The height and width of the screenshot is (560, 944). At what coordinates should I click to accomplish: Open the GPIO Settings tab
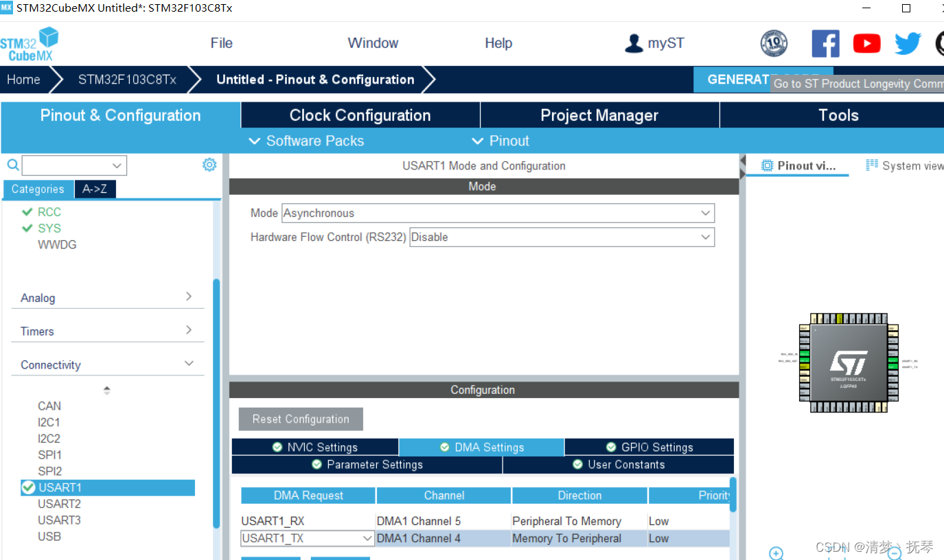point(649,447)
